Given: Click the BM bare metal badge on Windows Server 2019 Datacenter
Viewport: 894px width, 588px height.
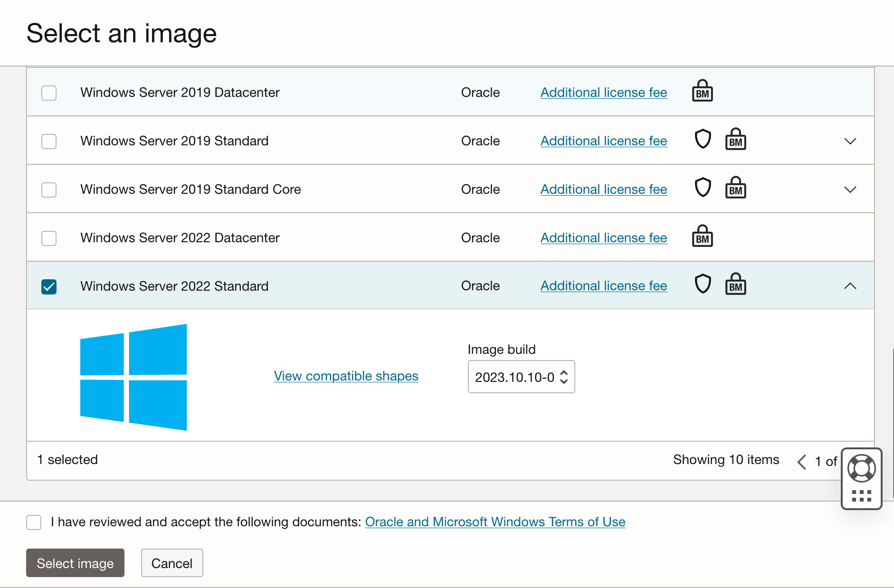Looking at the screenshot, I should pyautogui.click(x=702, y=90).
